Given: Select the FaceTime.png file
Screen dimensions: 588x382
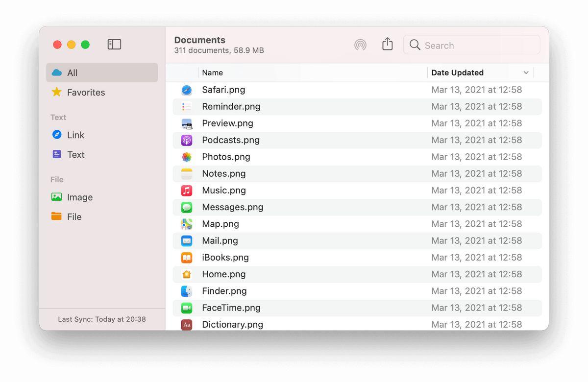Looking at the screenshot, I should click(x=231, y=308).
